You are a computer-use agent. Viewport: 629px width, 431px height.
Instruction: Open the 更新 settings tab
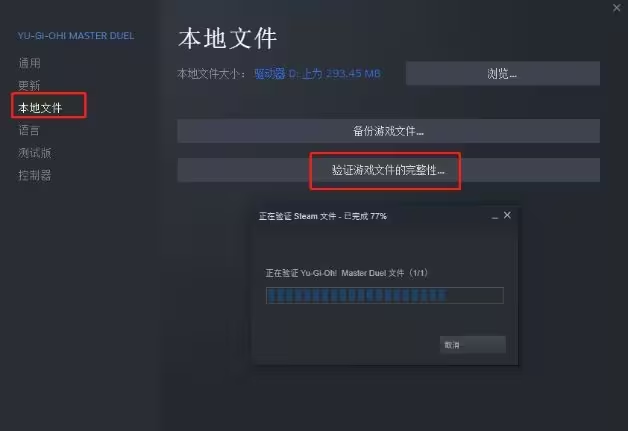pyautogui.click(x=29, y=85)
